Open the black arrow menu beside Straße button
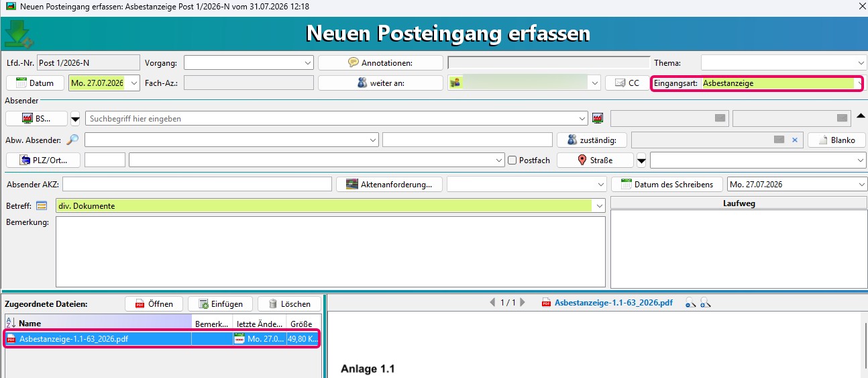The image size is (868, 378). [641, 160]
